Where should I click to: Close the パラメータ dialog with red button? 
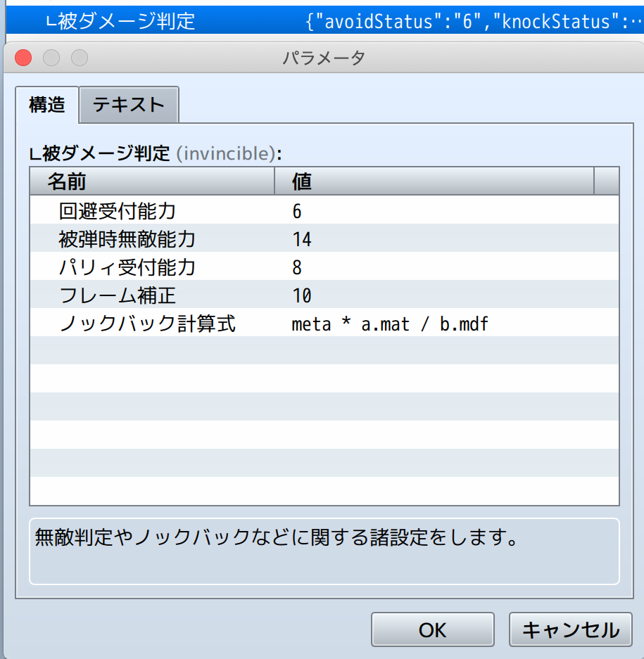tap(23, 58)
